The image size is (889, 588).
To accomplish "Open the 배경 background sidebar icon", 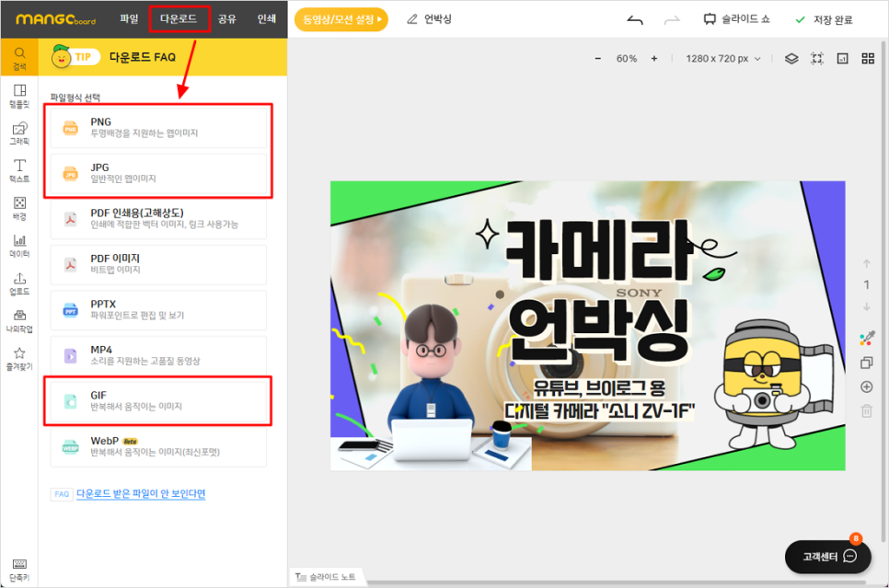I will (x=19, y=208).
